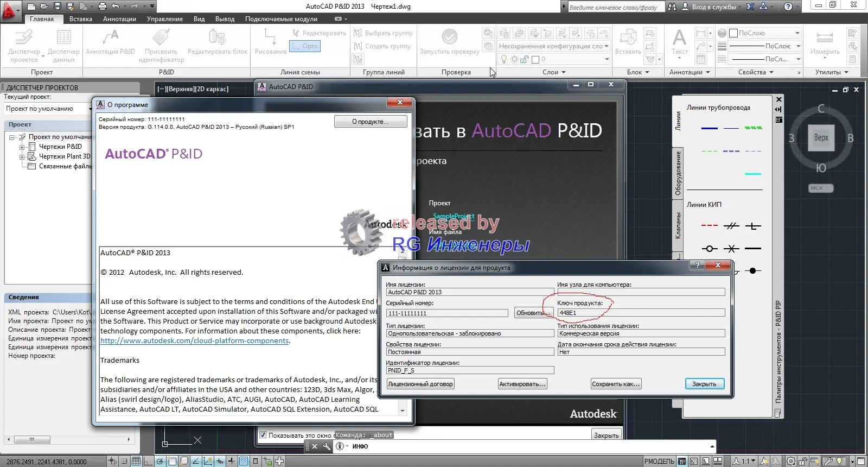Open the Подключаемые модули ribbon tab

coord(281,19)
